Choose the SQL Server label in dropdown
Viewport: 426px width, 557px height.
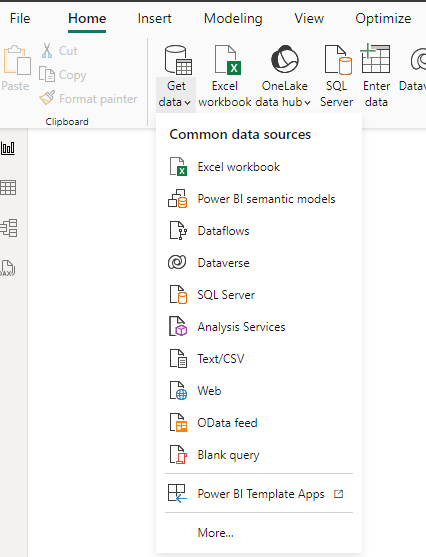click(226, 294)
